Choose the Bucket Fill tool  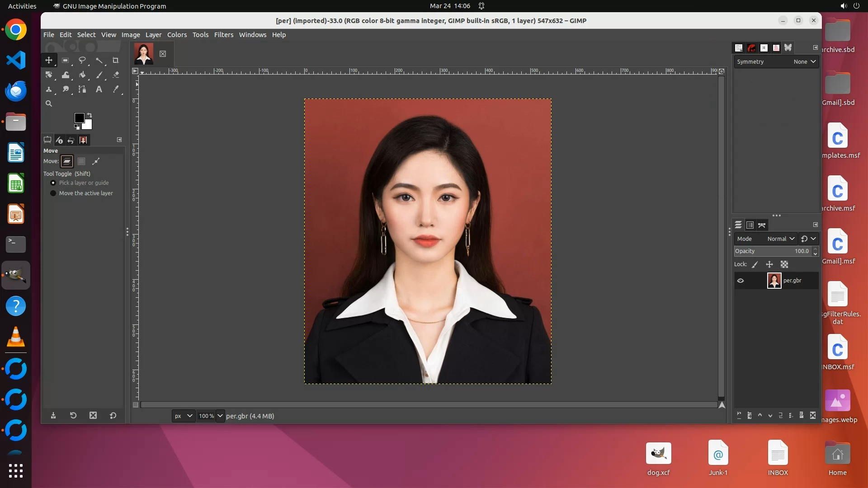point(82,75)
